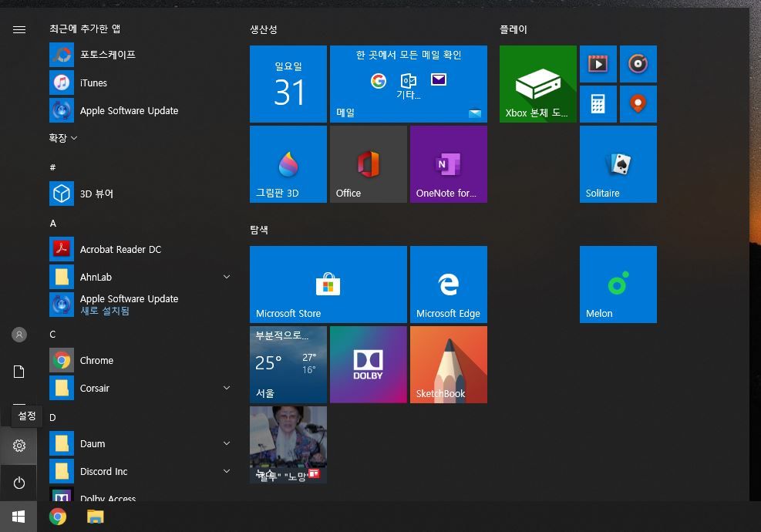Open the Power options button
761x532 pixels.
point(19,483)
